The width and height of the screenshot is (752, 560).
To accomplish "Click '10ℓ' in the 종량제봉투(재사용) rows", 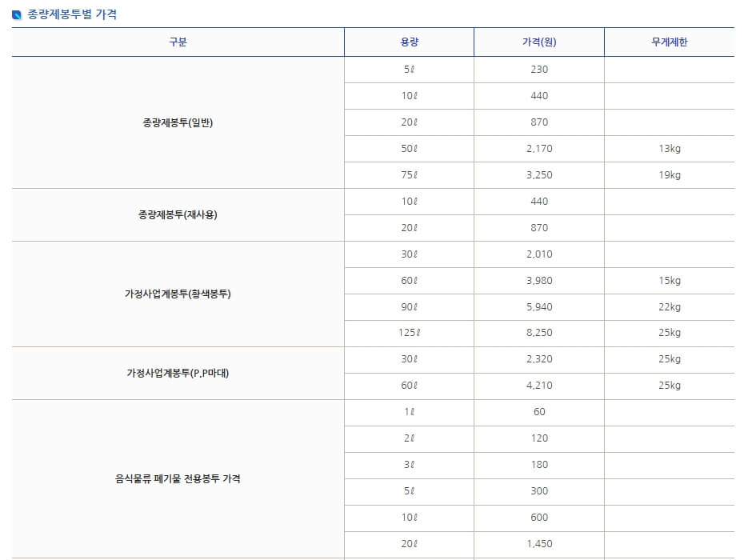I will 409,202.
